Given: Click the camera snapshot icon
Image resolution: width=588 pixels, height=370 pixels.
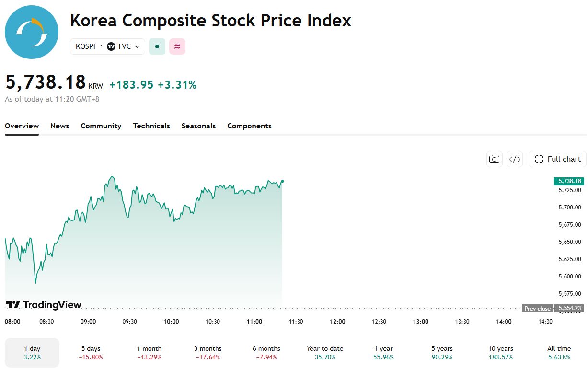Looking at the screenshot, I should coord(494,159).
